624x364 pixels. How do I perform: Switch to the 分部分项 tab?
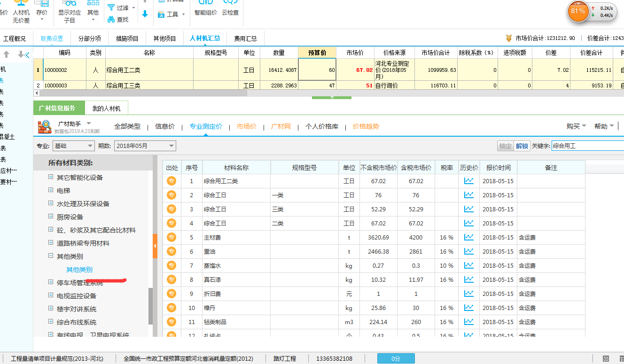pyautogui.click(x=89, y=39)
